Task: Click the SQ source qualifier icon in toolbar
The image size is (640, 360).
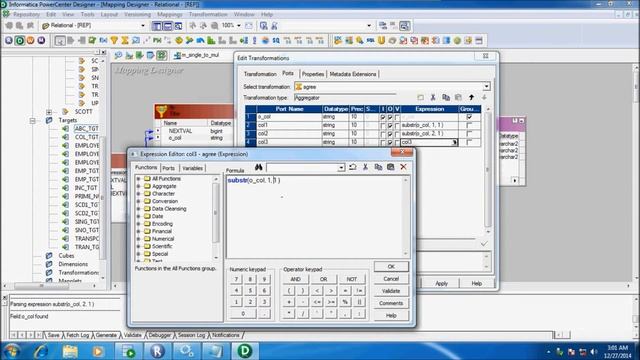Action: coord(276,40)
